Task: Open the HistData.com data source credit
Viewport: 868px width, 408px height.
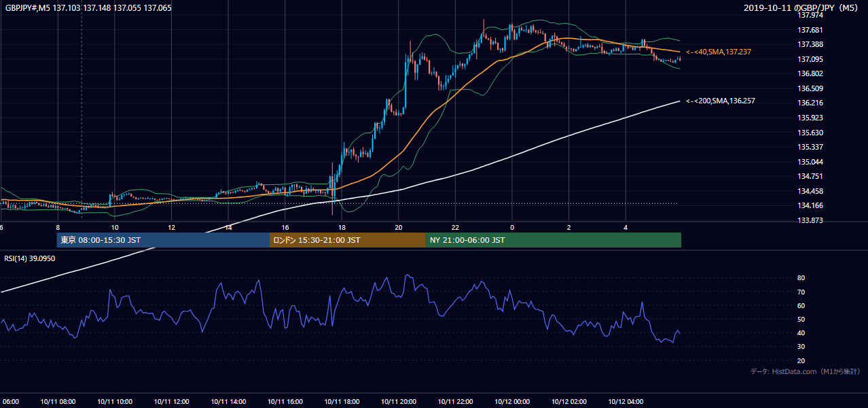Action: tap(805, 371)
